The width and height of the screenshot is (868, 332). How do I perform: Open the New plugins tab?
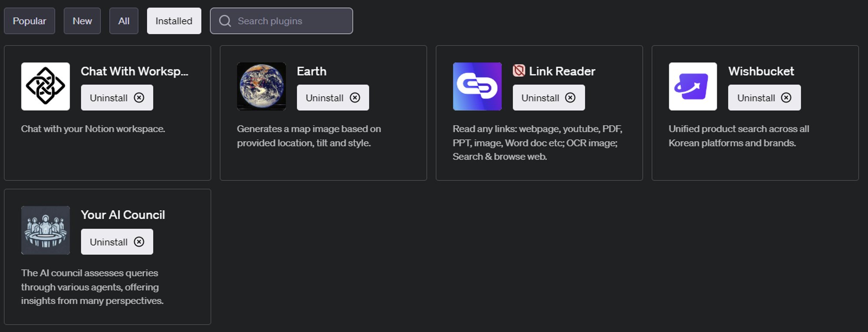tap(82, 21)
